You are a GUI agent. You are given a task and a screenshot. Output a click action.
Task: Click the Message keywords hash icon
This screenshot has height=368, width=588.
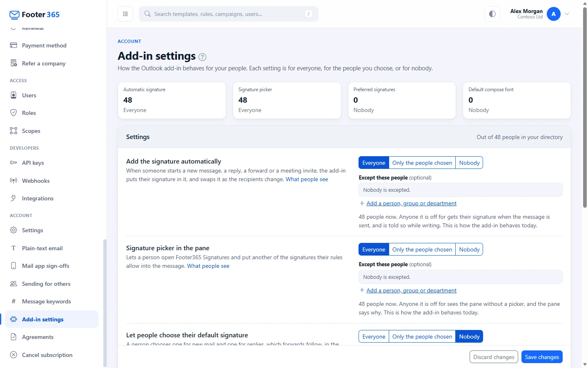click(x=13, y=301)
